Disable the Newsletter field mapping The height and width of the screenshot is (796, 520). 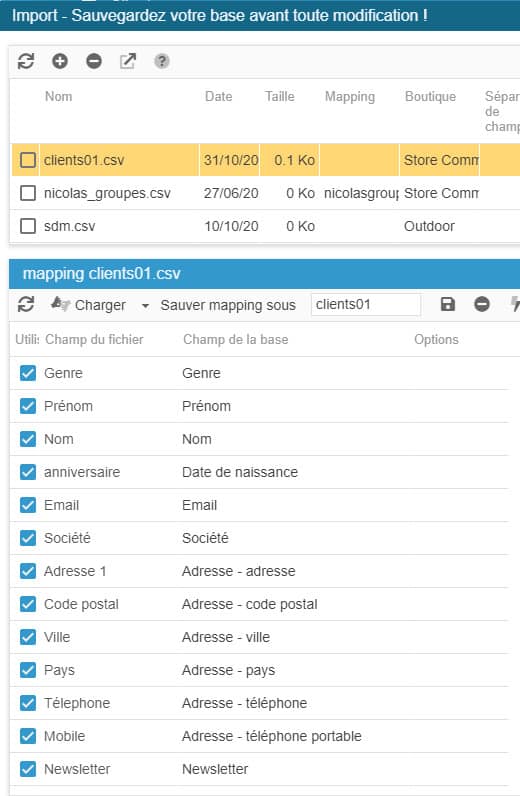click(27, 769)
